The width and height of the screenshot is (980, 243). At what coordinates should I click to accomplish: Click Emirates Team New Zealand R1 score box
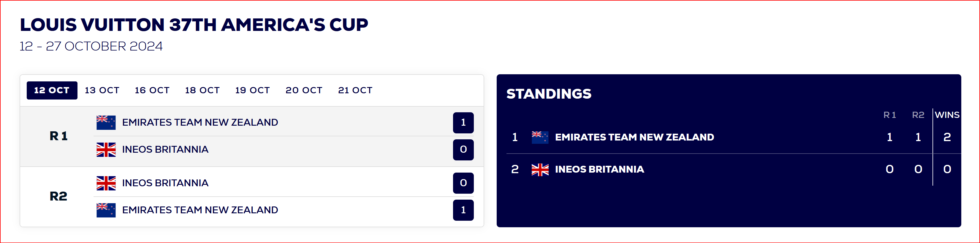click(x=463, y=123)
